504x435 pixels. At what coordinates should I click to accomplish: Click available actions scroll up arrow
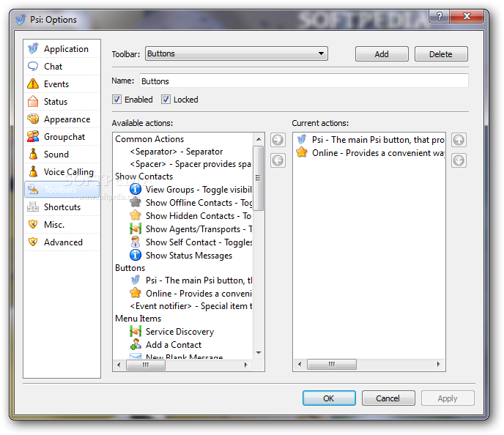tap(259, 139)
